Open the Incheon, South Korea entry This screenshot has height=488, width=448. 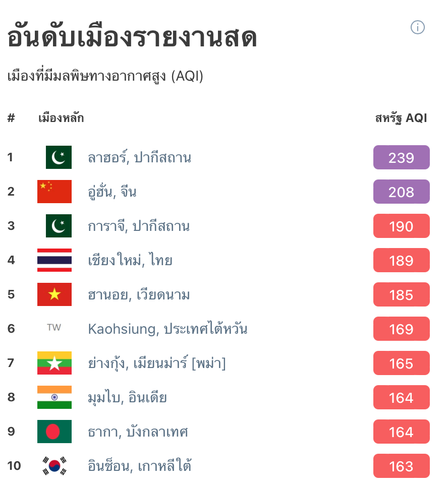(140, 466)
